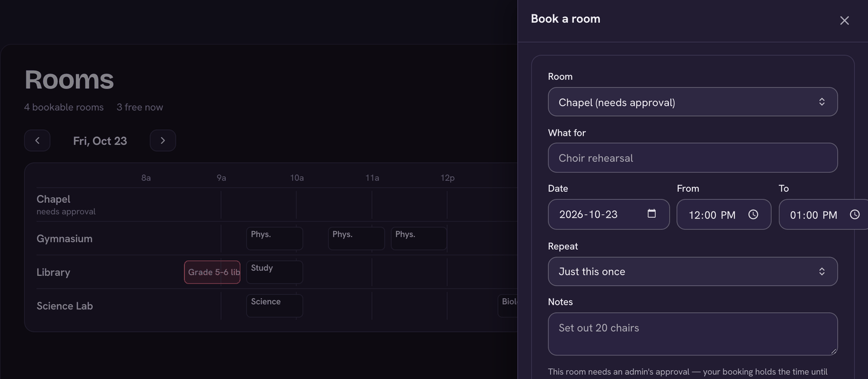This screenshot has width=868, height=379.
Task: Click the 10a time column header
Action: 297,178
